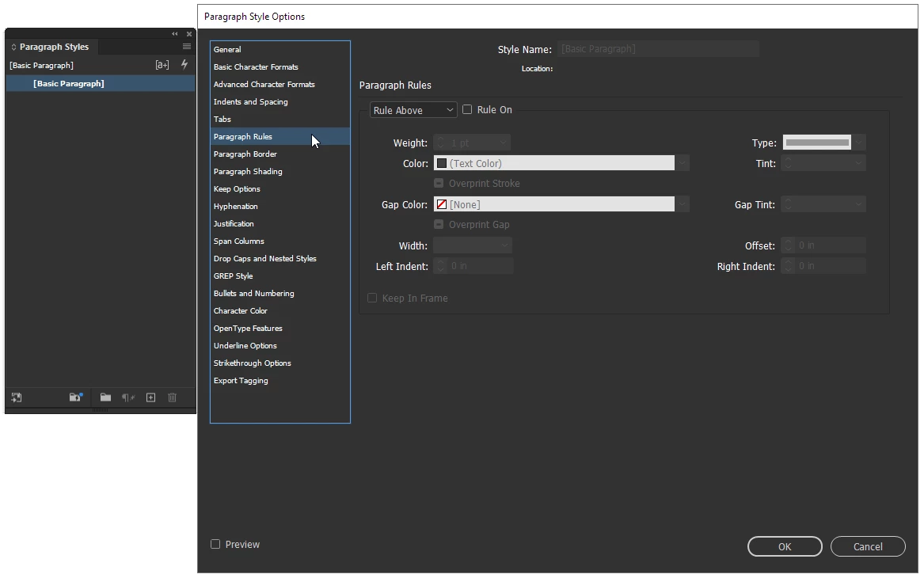This screenshot has height=578, width=924.
Task: Open the rule Type dropdown
Action: click(x=859, y=143)
